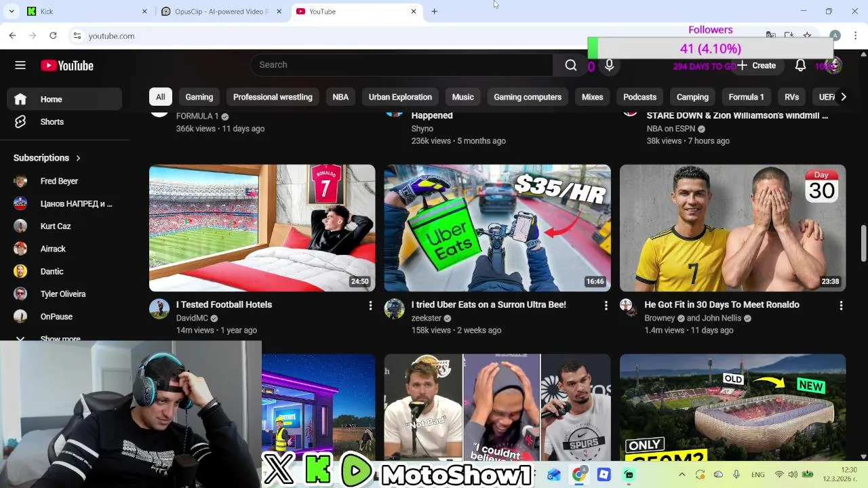
Task: Click the OneDrive cloud tray icon
Action: click(718, 474)
